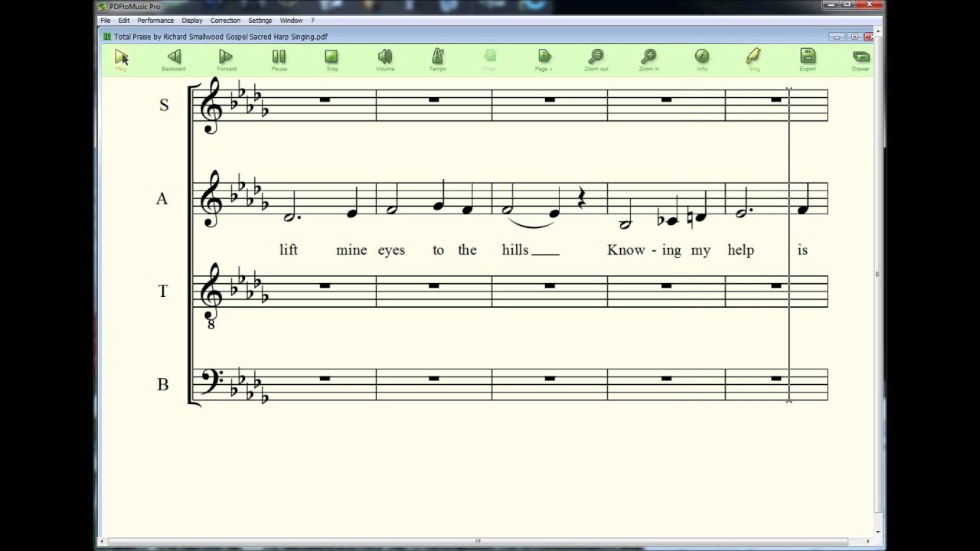Open the Settings menu

click(x=260, y=21)
